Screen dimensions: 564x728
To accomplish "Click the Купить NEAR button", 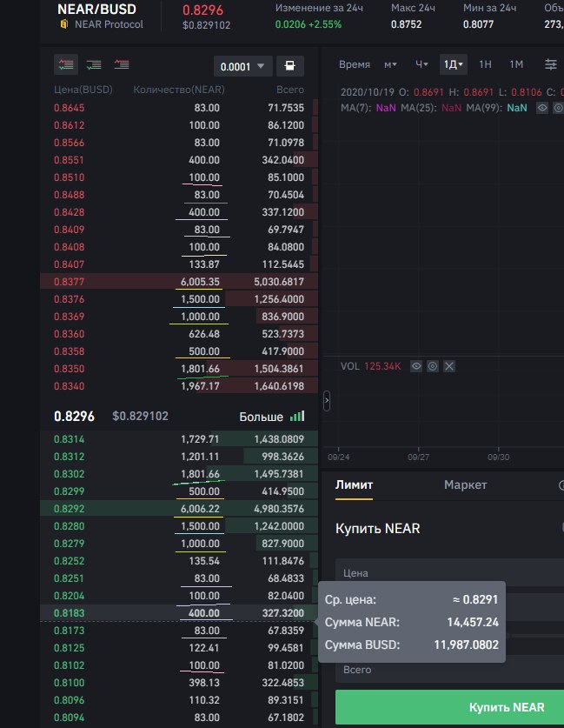I will click(449, 707).
